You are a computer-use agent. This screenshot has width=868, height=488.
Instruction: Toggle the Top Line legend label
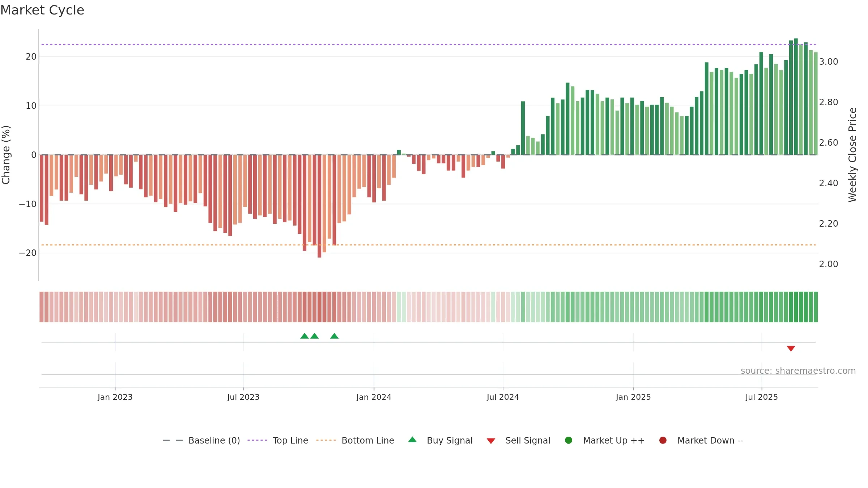point(290,440)
